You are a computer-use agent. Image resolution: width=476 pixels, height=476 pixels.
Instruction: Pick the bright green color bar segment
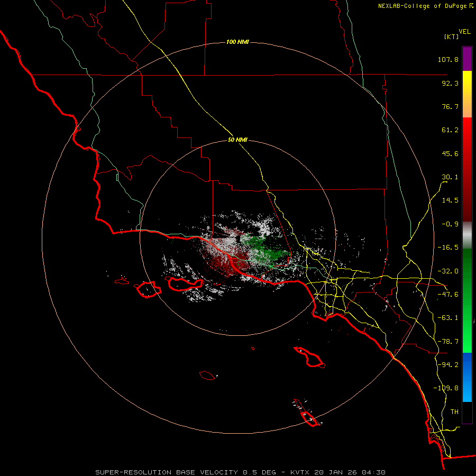(x=467, y=300)
